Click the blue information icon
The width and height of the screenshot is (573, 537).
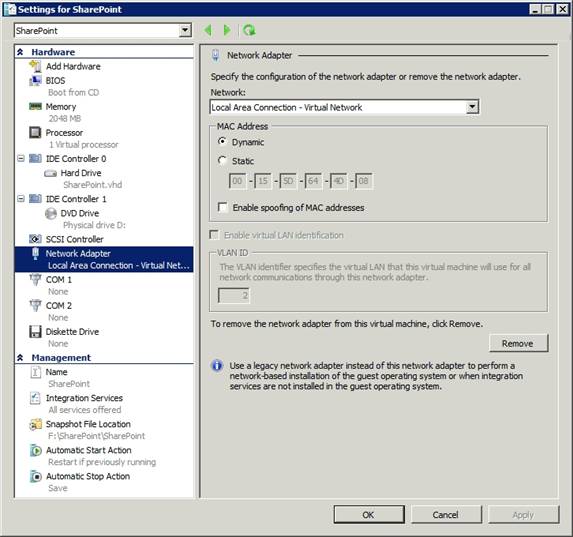click(217, 365)
